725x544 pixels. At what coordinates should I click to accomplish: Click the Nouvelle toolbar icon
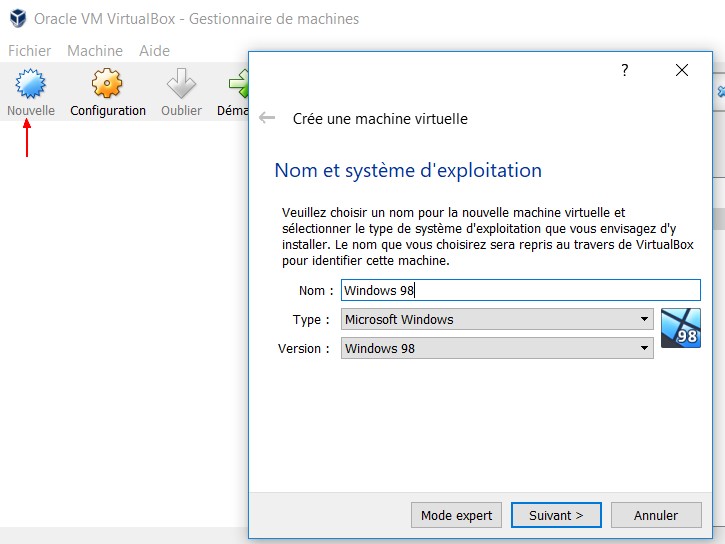[x=31, y=85]
